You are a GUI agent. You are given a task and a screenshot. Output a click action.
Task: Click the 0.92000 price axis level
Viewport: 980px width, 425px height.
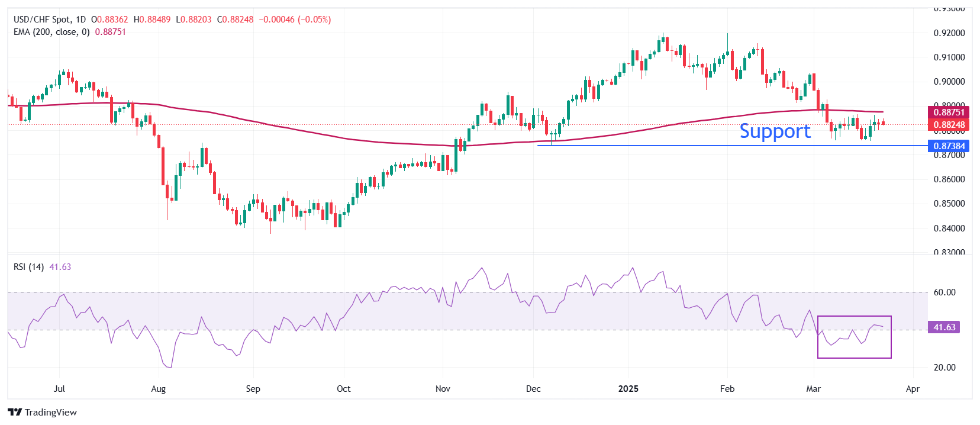pos(949,33)
